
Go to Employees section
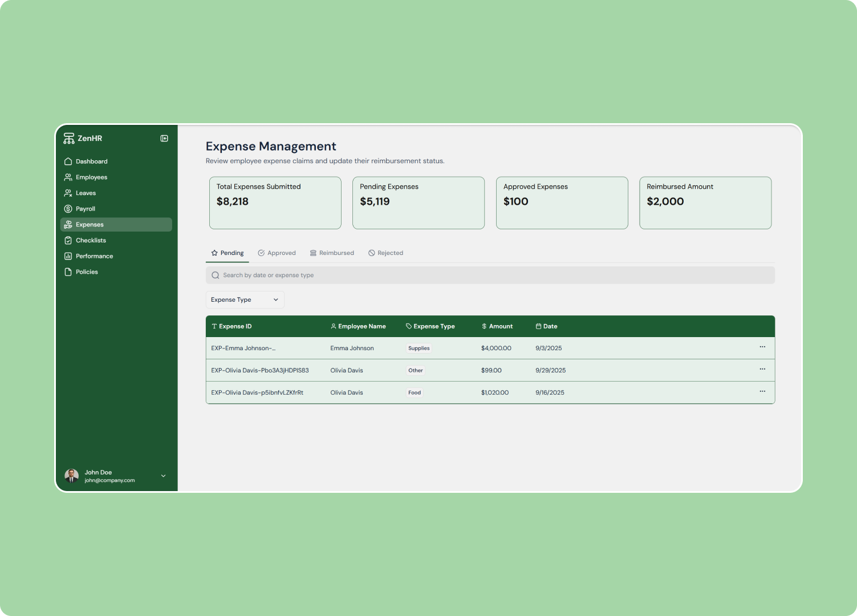(x=116, y=177)
